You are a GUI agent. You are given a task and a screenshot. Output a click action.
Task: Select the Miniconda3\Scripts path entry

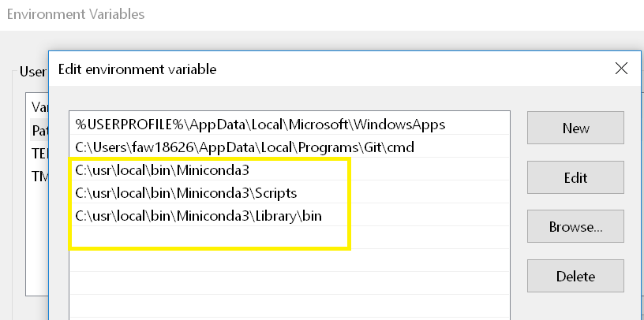290,192
